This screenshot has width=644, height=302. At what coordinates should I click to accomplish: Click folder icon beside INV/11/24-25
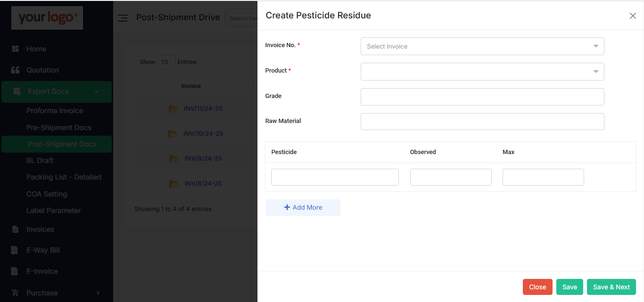(x=173, y=109)
